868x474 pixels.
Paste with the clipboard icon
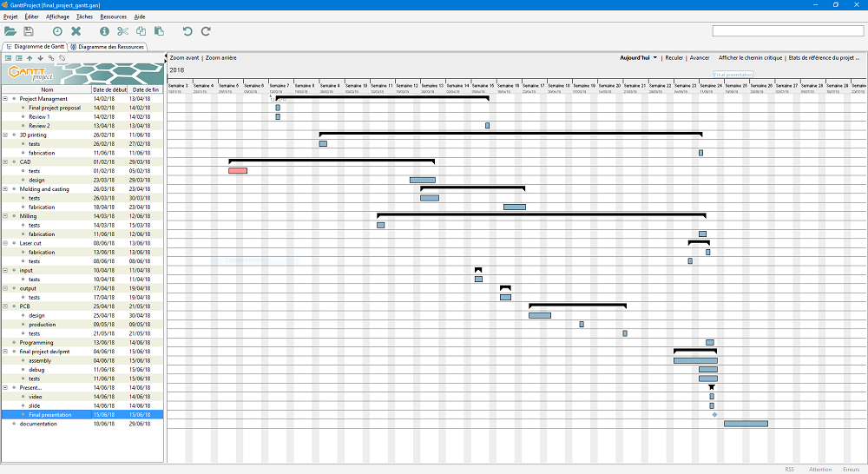coord(159,31)
